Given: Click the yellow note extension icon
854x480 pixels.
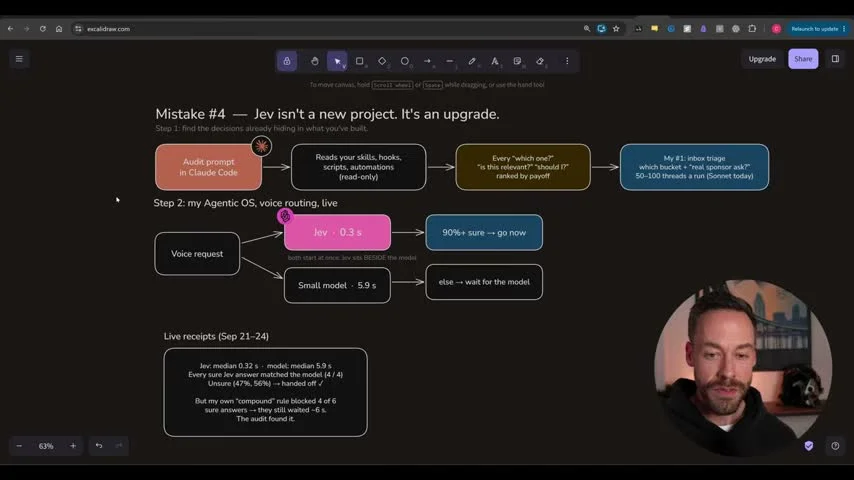Looking at the screenshot, I should (x=655, y=29).
